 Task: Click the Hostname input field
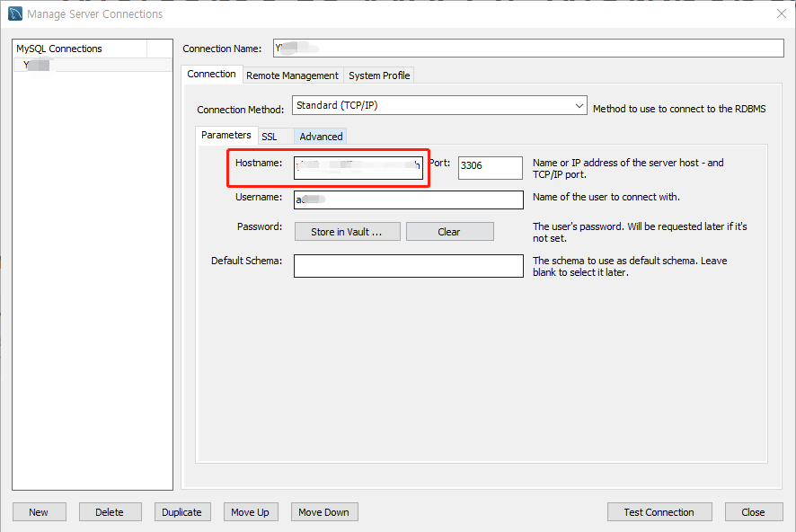coord(358,167)
